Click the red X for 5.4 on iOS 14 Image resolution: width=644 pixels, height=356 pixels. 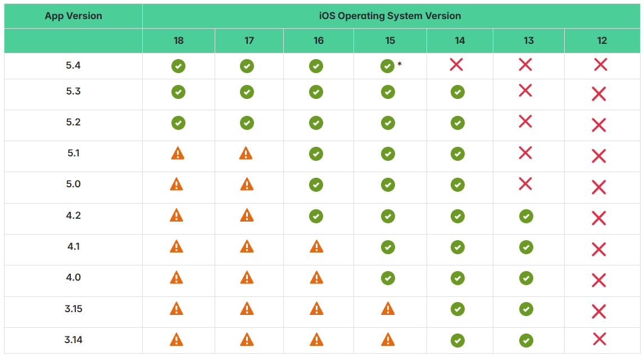456,65
